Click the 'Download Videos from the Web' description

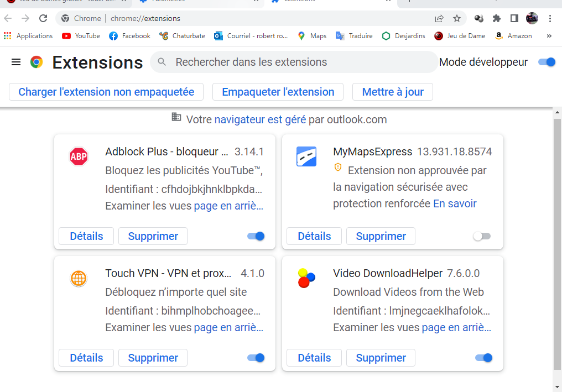point(408,292)
